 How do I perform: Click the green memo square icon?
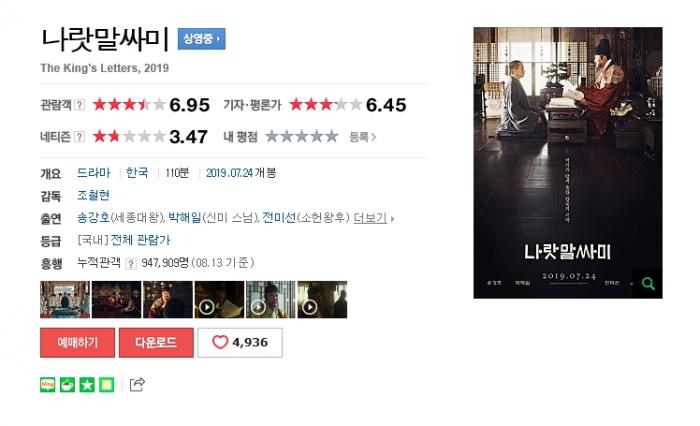pyautogui.click(x=107, y=384)
